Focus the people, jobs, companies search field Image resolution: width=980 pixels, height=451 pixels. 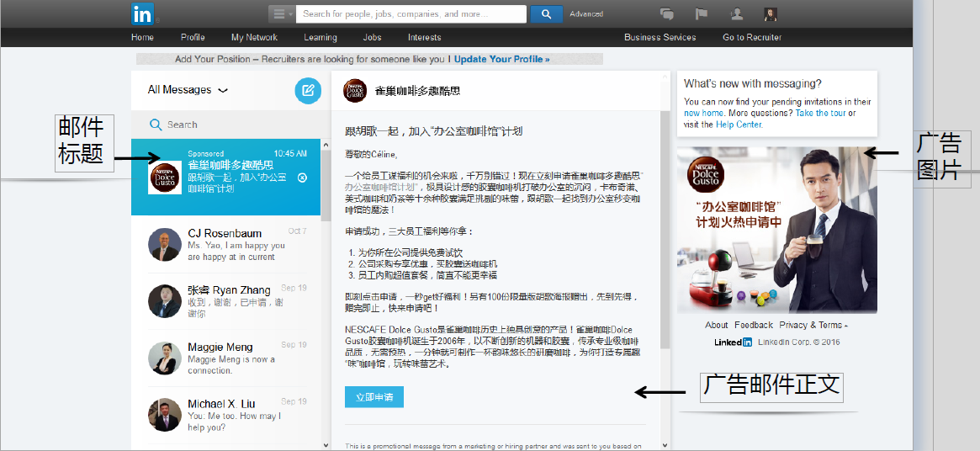[x=411, y=13]
